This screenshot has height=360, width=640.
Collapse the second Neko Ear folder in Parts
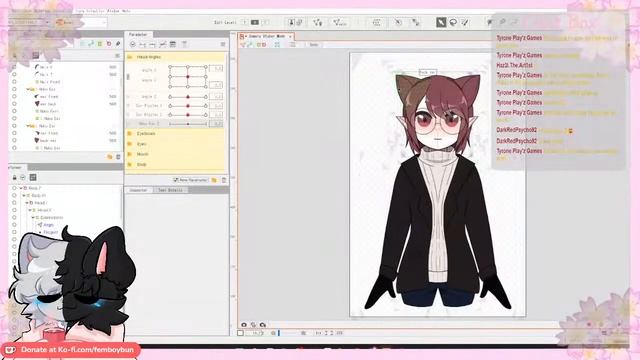click(28, 126)
